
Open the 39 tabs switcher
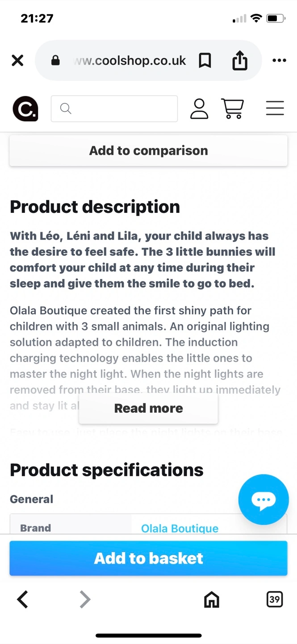[275, 599]
